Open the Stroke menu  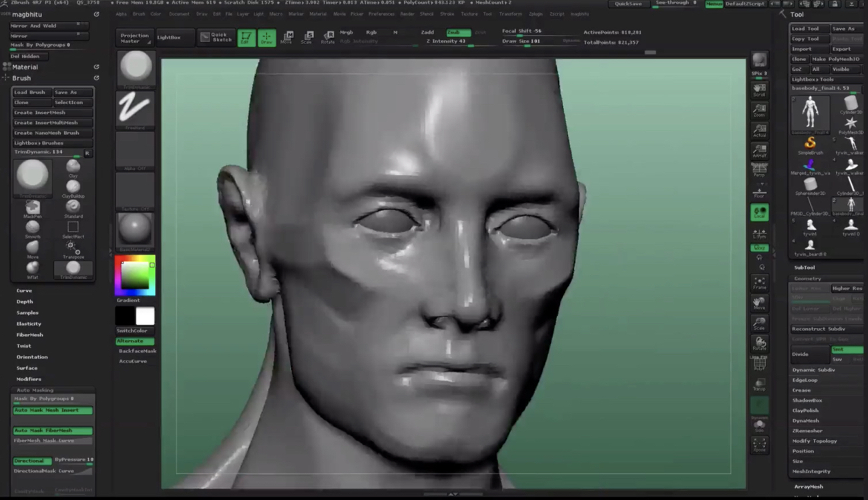pyautogui.click(x=447, y=14)
